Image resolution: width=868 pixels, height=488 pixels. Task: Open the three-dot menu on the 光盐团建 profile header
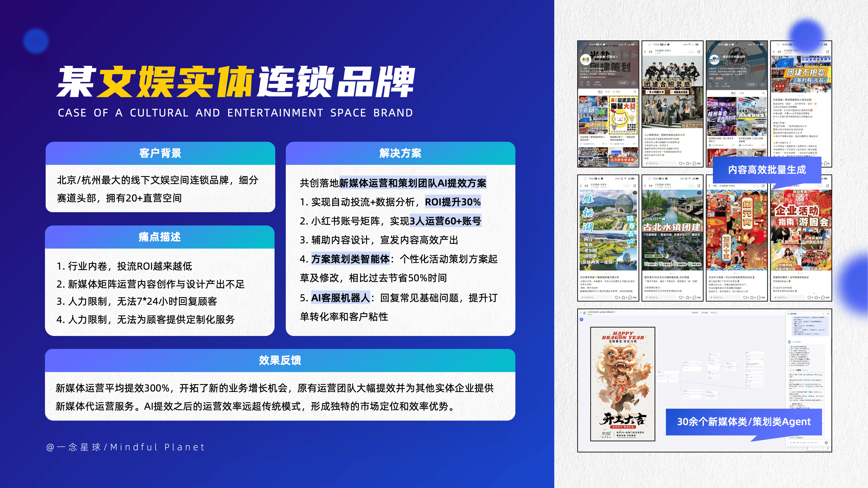click(x=635, y=51)
